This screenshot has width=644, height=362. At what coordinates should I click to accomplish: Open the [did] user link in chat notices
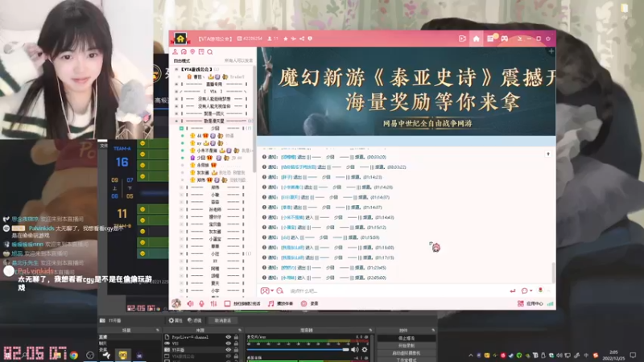tap(285, 237)
